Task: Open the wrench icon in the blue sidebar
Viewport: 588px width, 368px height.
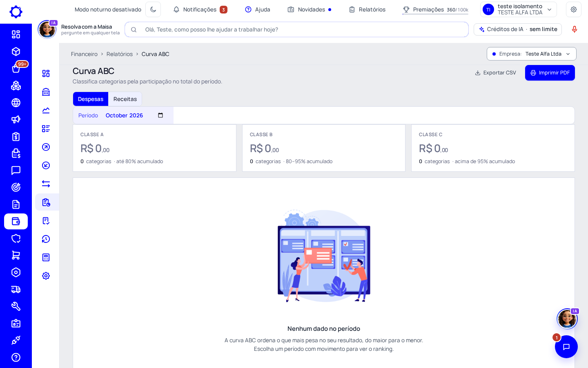Action: pos(16,306)
